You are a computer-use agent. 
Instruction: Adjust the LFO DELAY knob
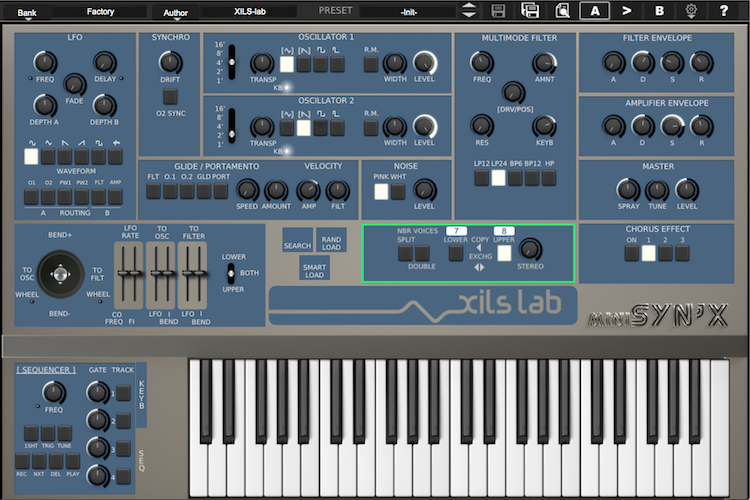[x=104, y=62]
